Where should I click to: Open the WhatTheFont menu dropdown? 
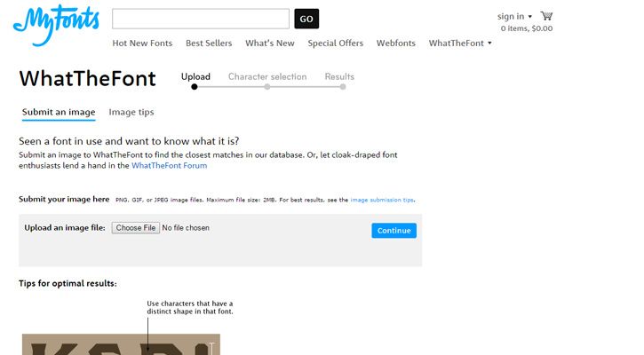[460, 43]
